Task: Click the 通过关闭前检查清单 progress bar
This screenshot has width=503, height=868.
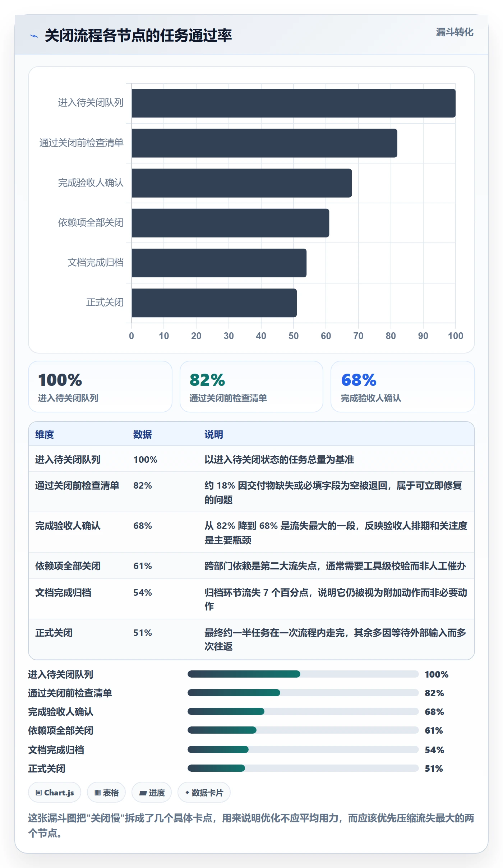Action: 303,693
